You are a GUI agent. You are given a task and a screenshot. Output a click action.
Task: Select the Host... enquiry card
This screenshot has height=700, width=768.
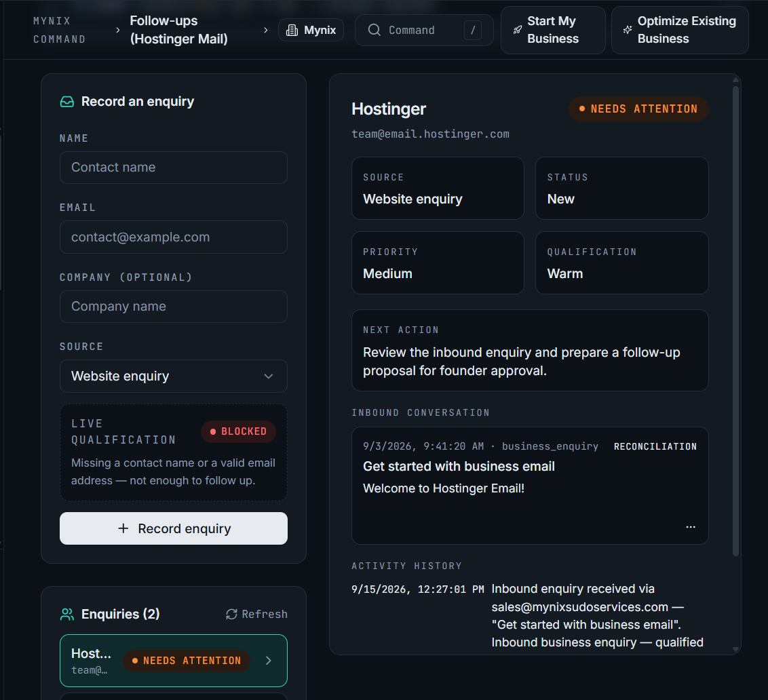(x=174, y=661)
